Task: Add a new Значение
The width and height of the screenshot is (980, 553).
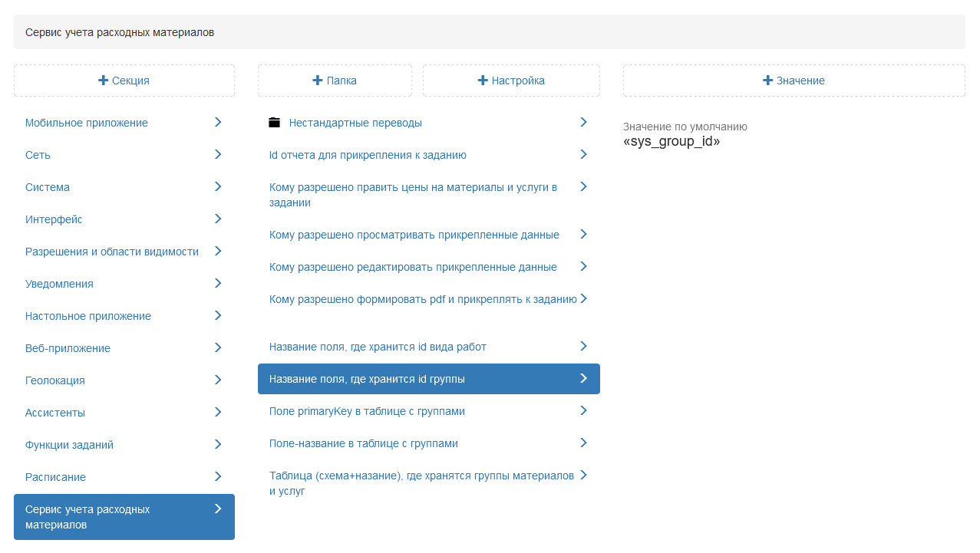Action: coord(794,81)
